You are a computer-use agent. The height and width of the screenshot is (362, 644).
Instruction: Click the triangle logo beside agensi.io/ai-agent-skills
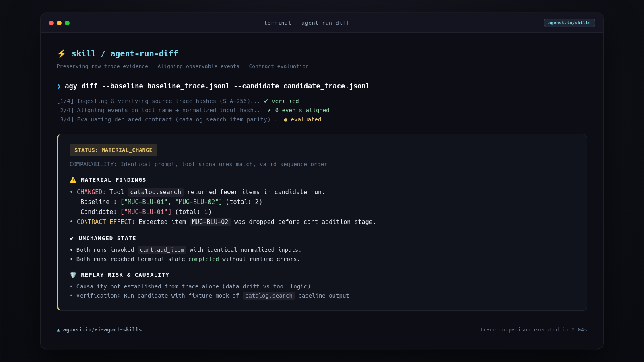(58, 330)
